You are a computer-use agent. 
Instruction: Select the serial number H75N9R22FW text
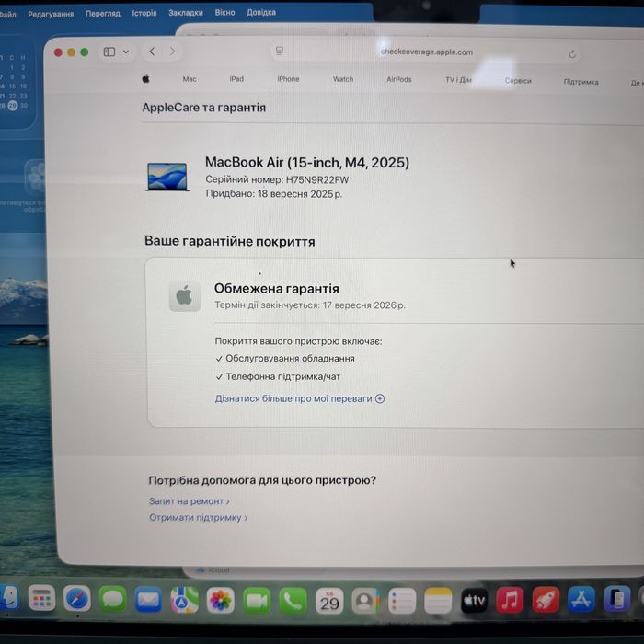click(317, 180)
